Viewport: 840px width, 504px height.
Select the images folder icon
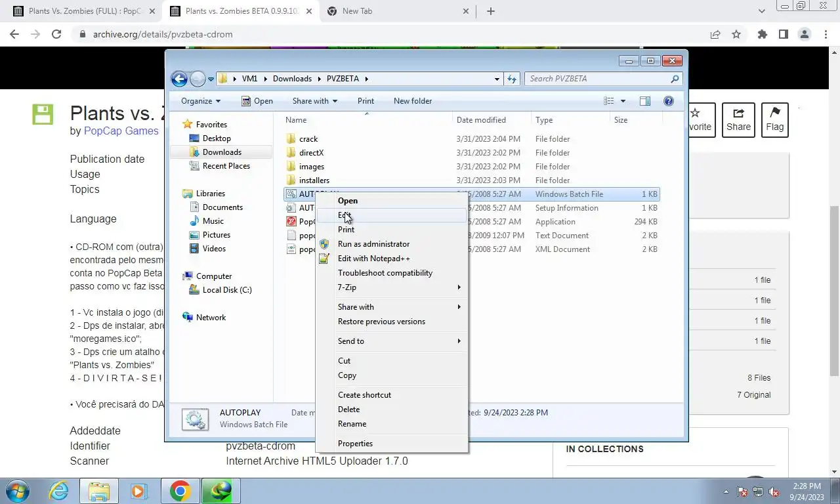point(292,167)
